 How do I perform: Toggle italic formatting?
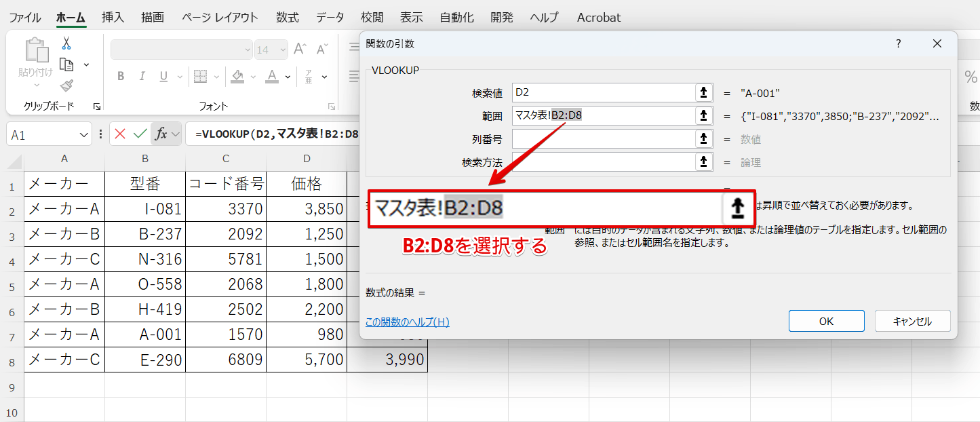[x=142, y=76]
